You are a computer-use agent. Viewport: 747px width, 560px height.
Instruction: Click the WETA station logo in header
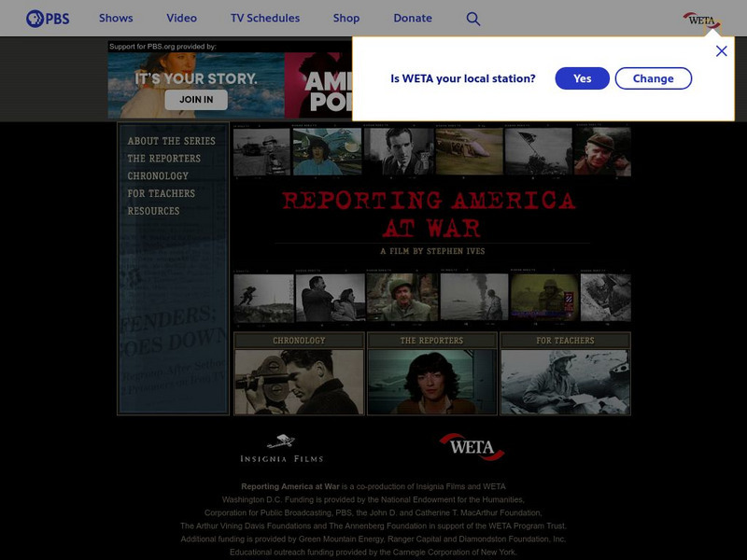pos(702,21)
